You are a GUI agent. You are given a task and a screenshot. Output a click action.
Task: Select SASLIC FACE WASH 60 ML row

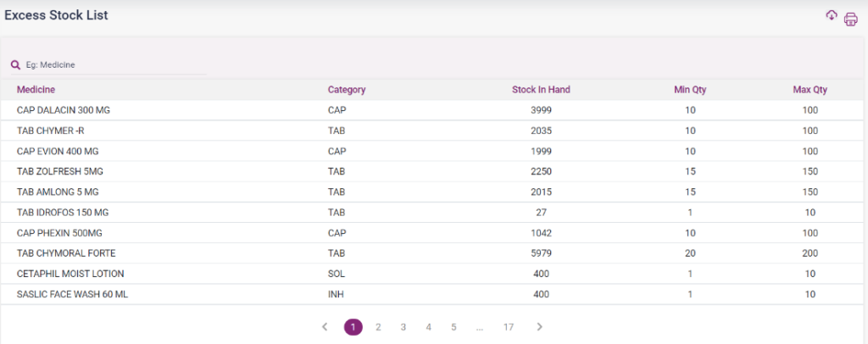72,294
